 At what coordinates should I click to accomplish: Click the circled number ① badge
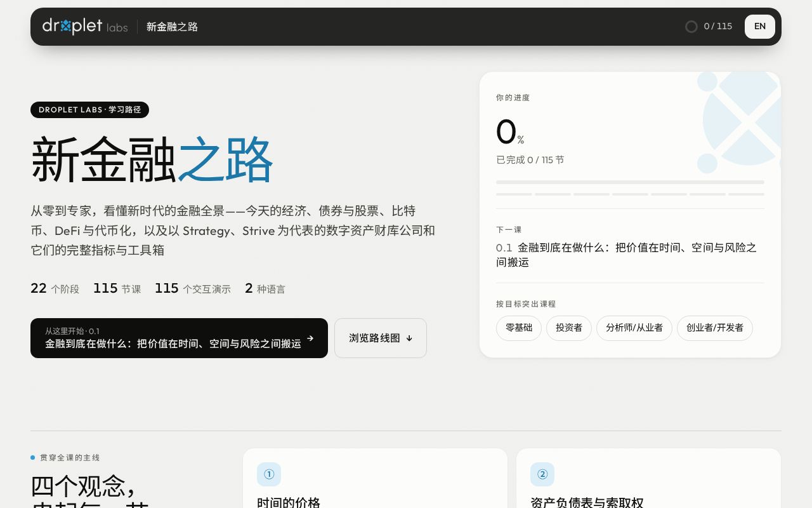coord(269,474)
